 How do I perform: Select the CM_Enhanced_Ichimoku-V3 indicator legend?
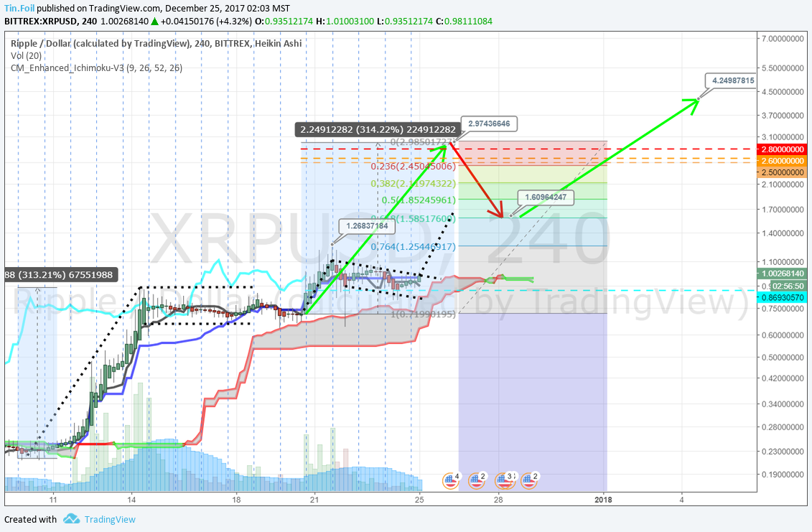96,68
